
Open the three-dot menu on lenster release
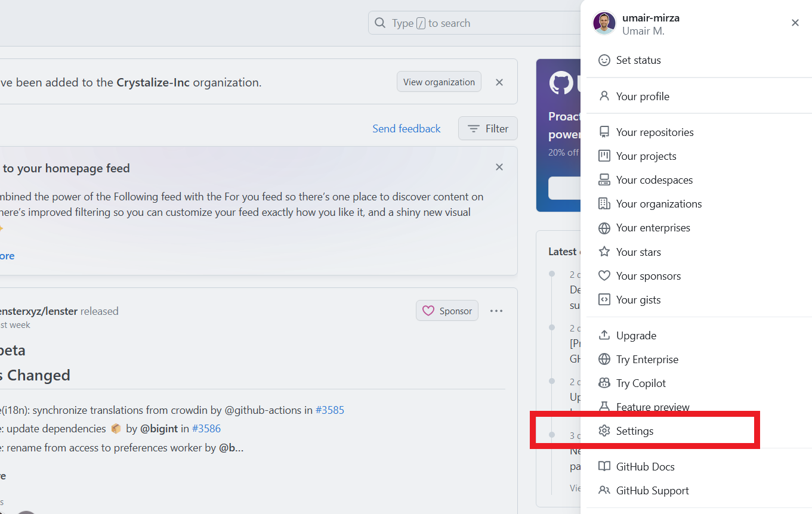pos(496,311)
